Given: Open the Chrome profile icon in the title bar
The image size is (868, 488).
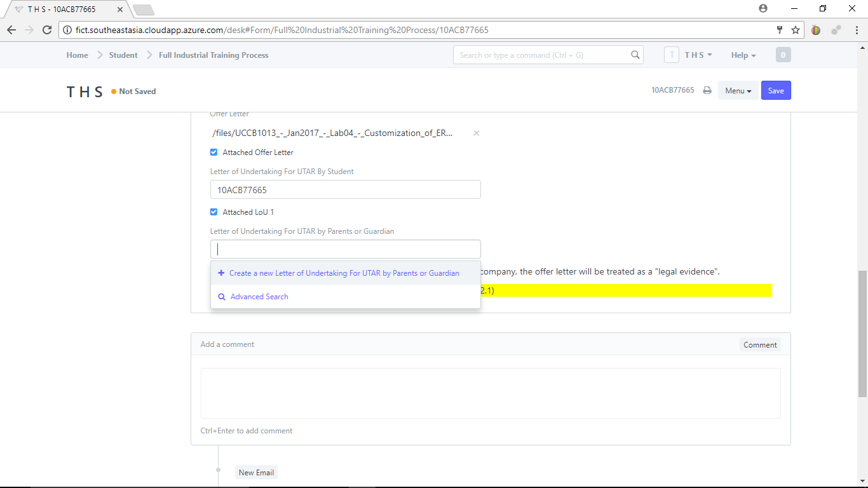Looking at the screenshot, I should point(763,8).
